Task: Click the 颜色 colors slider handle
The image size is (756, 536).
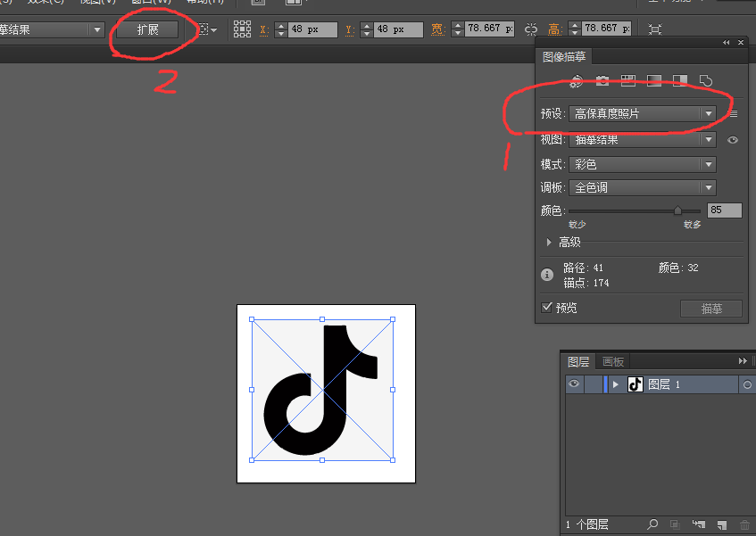Action: pos(677,210)
